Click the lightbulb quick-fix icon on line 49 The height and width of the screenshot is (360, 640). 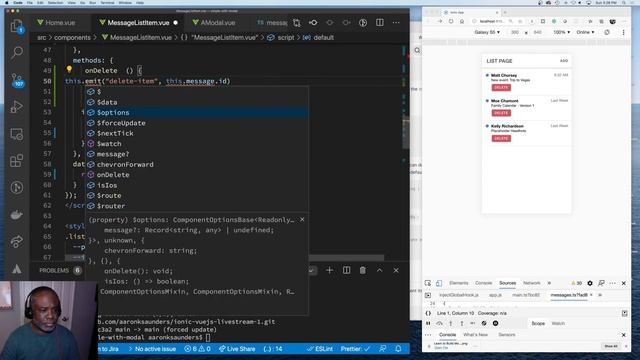pyautogui.click(x=69, y=70)
